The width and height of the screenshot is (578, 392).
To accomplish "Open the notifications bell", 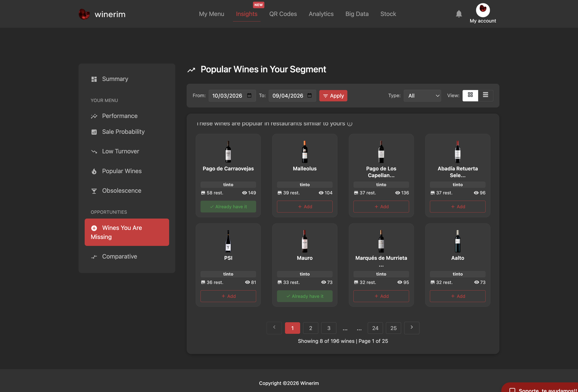I will 459,14.
